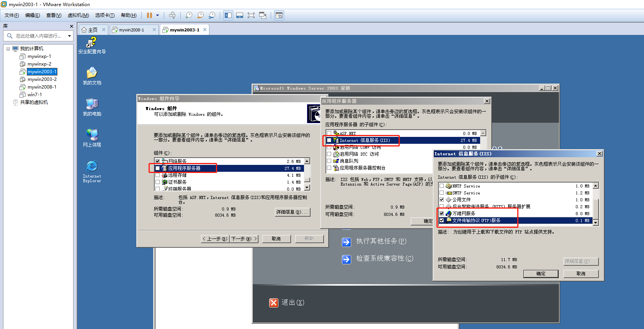Click the 退出(X) red icon
Viewport: 644px width, 329px height.
tap(273, 303)
